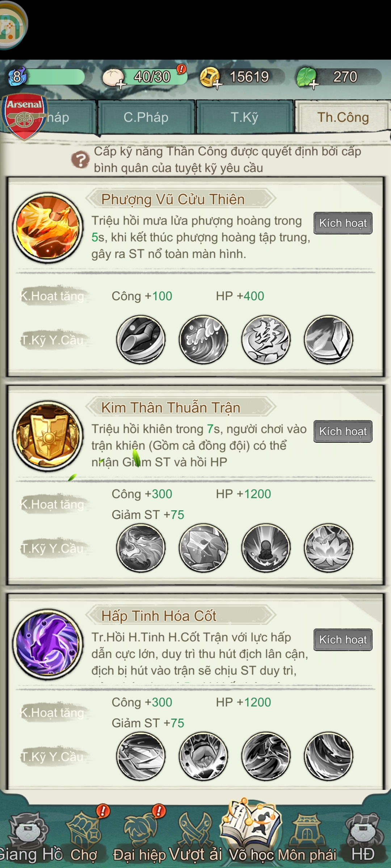Select the fist required skill under Hấp Tinh
Viewport: 391px width, 868px height.
(203, 756)
